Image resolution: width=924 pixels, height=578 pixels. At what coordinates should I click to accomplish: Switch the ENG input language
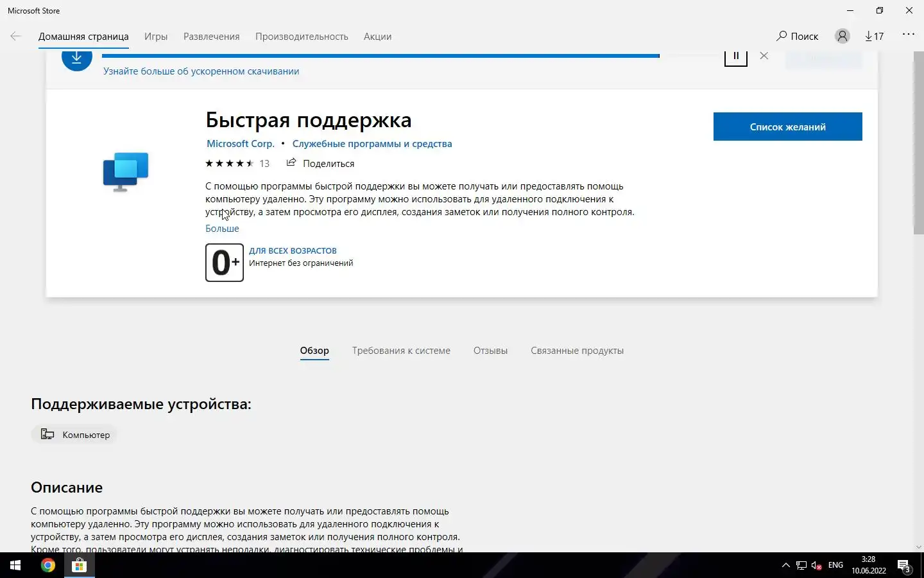(x=835, y=565)
